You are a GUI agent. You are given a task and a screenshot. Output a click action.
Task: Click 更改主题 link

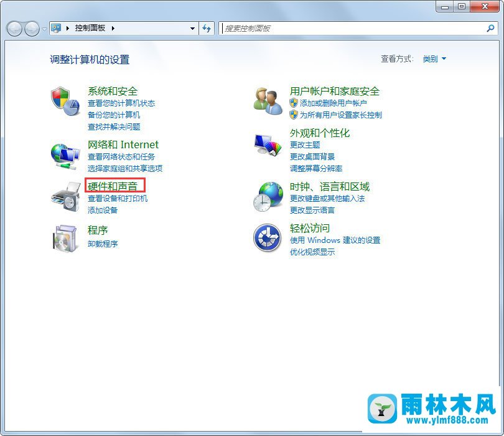pyautogui.click(x=305, y=145)
